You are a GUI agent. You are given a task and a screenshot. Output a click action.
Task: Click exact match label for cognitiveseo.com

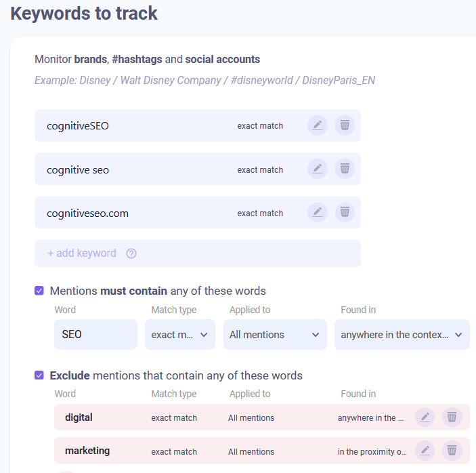pos(260,213)
